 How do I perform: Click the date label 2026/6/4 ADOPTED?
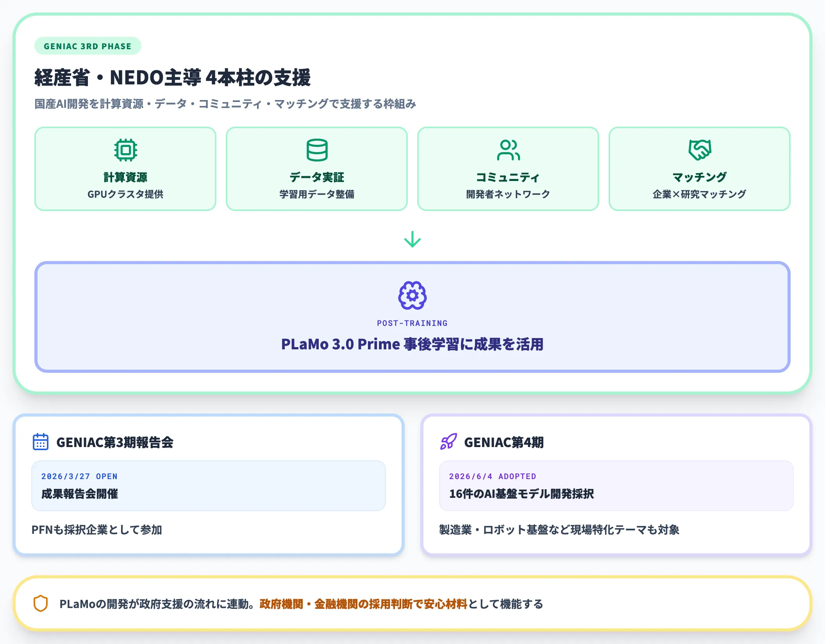(493, 476)
